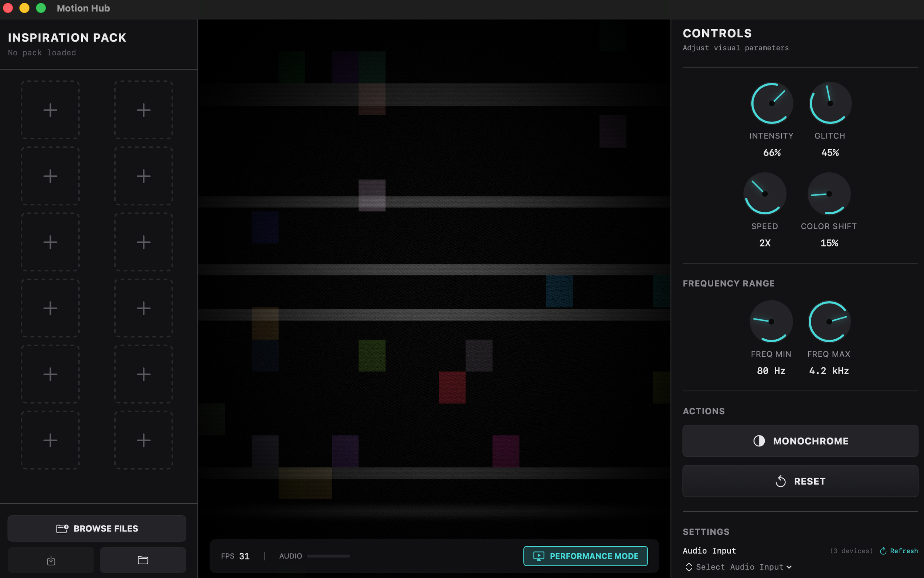Screen dimensions: 924x578
Task: Enable Performance Mode
Action: (585, 556)
